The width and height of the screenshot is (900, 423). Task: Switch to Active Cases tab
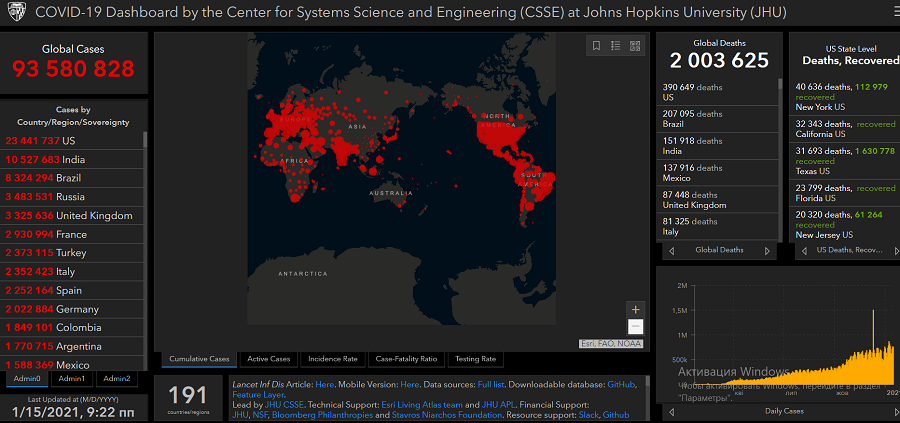(269, 359)
